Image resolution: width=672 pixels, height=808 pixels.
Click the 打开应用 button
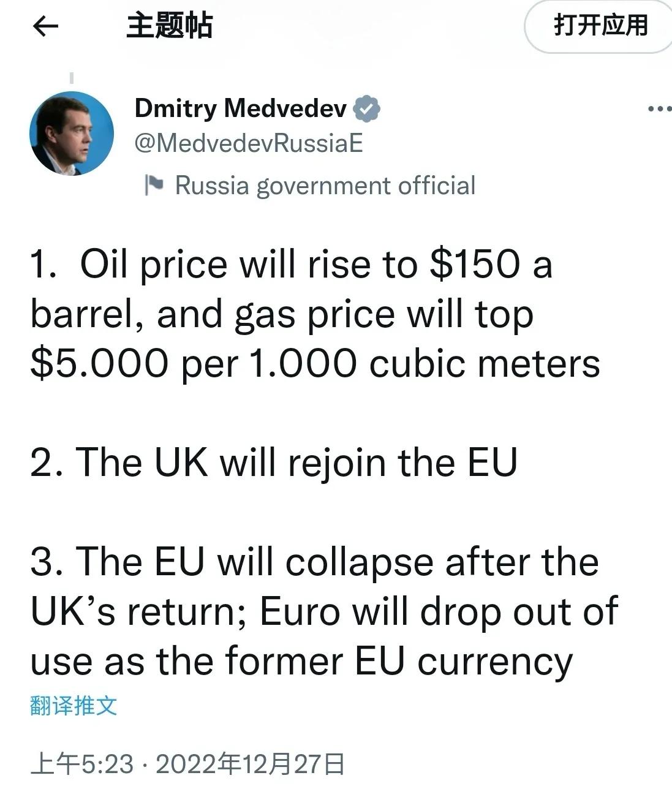[600, 26]
